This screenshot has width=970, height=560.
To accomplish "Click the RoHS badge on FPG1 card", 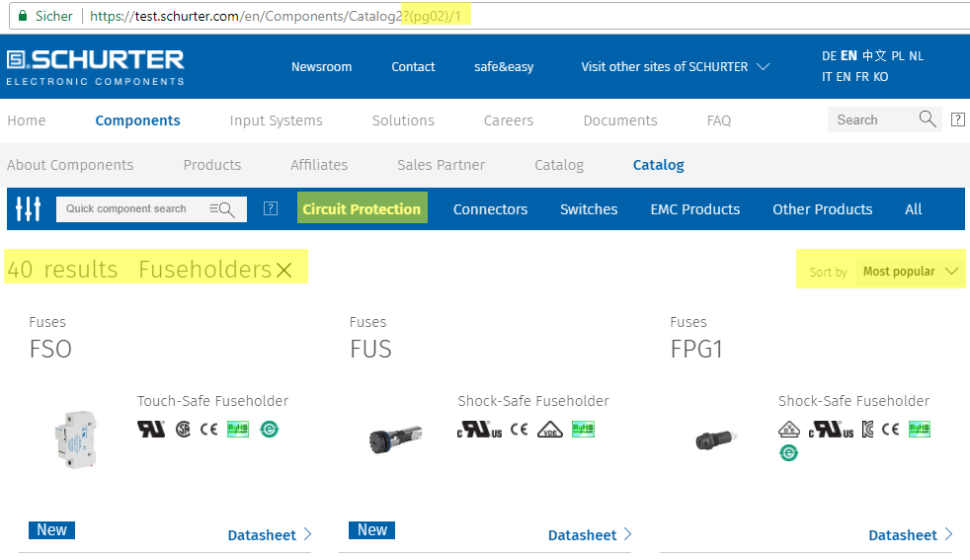I will (x=920, y=429).
